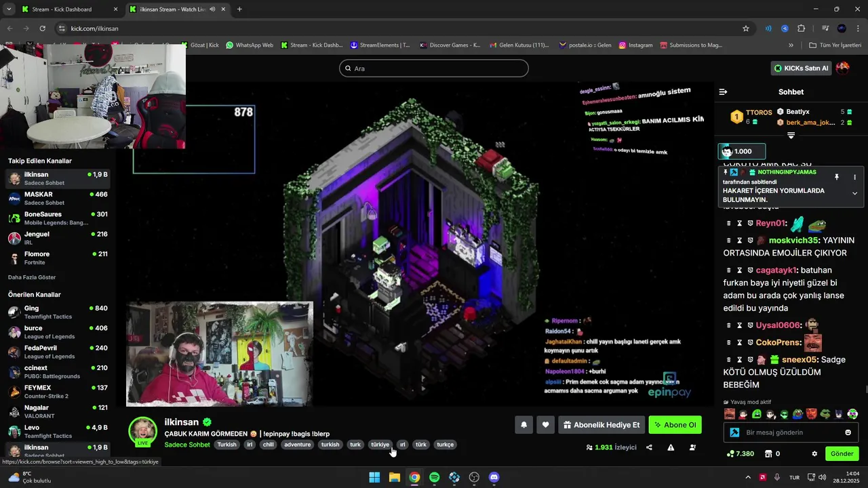Expand the pinned message chevron
Image resolution: width=868 pixels, height=488 pixels.
[854, 193]
